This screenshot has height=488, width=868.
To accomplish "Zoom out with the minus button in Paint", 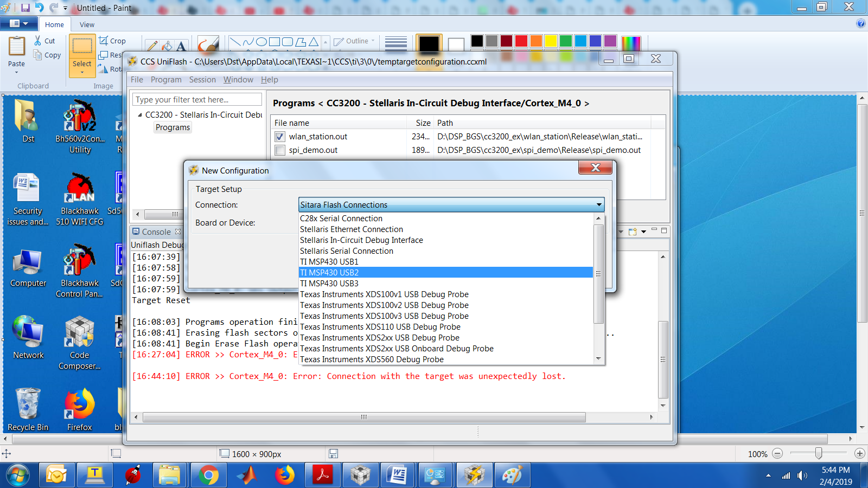I will point(777,453).
